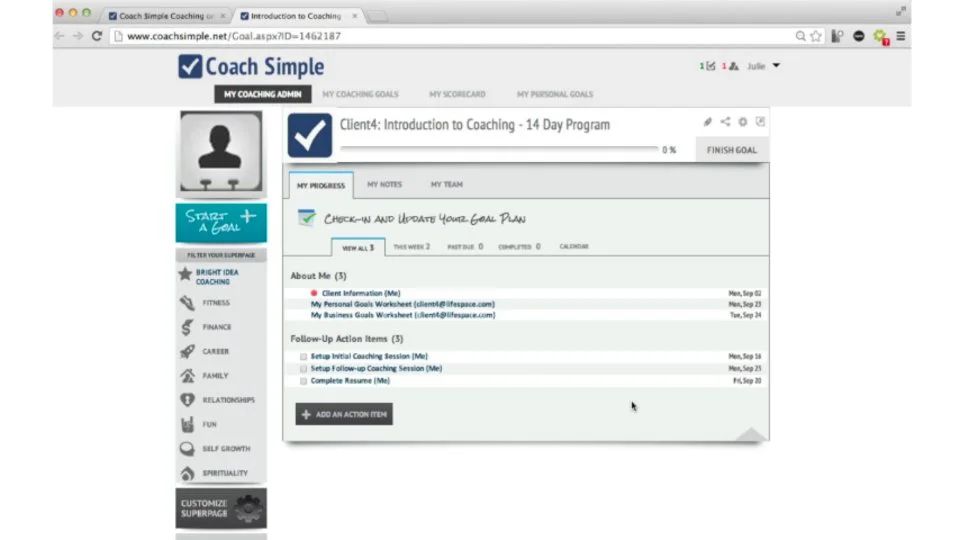Click Customize Superpage button
Screen dimensions: 960x540
[221, 508]
